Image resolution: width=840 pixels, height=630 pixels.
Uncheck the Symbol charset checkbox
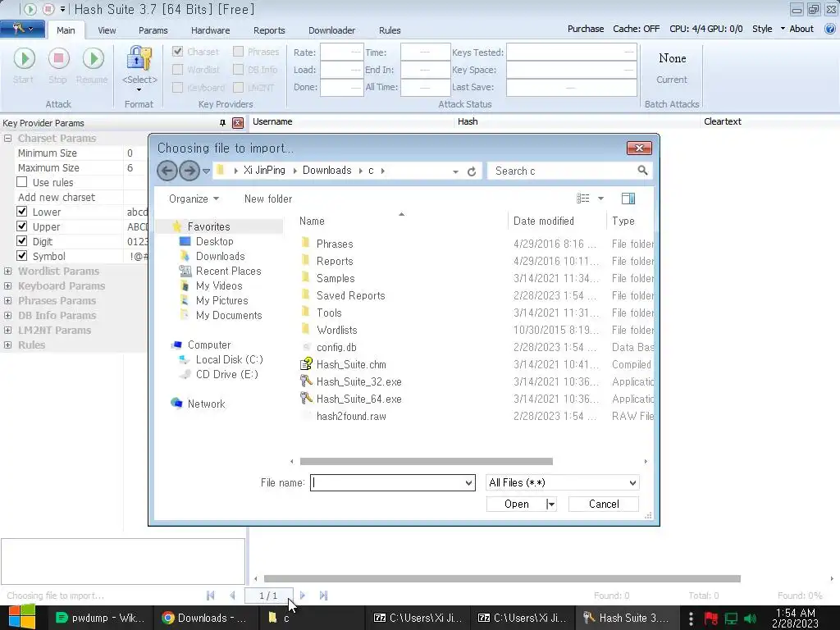tap(22, 256)
